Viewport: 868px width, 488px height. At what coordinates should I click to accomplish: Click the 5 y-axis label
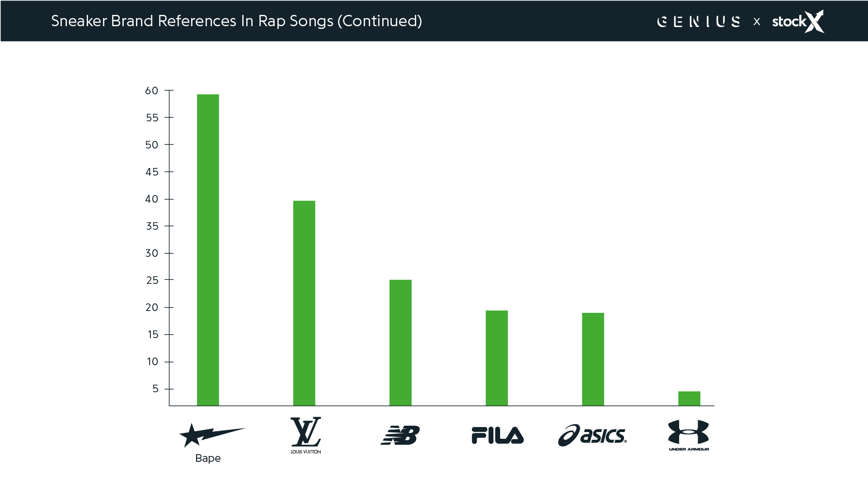(x=155, y=389)
